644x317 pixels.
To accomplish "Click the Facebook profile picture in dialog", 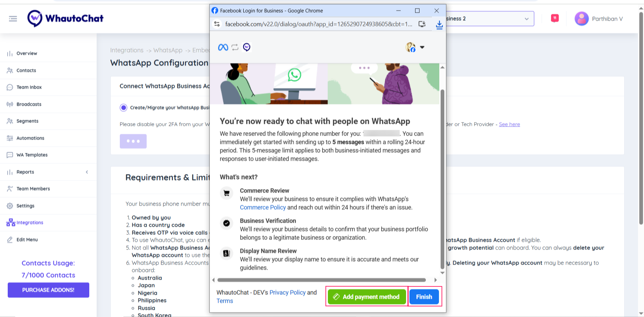I will pos(410,47).
